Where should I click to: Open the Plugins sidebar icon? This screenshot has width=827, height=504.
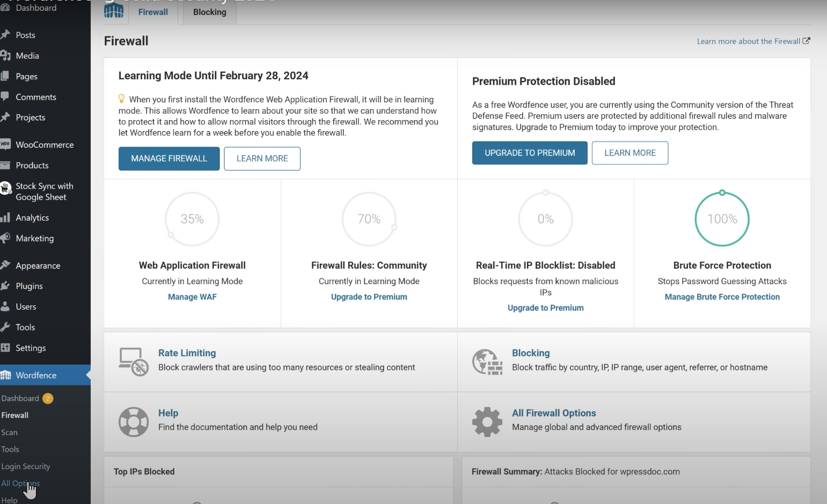pyautogui.click(x=5, y=286)
